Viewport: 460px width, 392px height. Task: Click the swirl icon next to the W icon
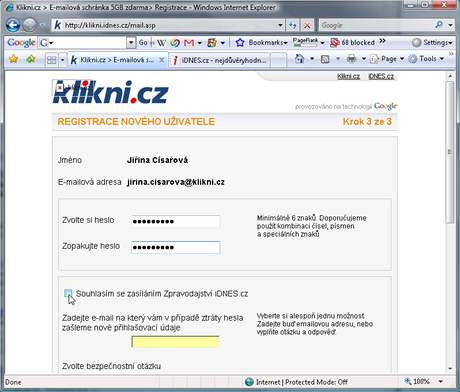[175, 43]
